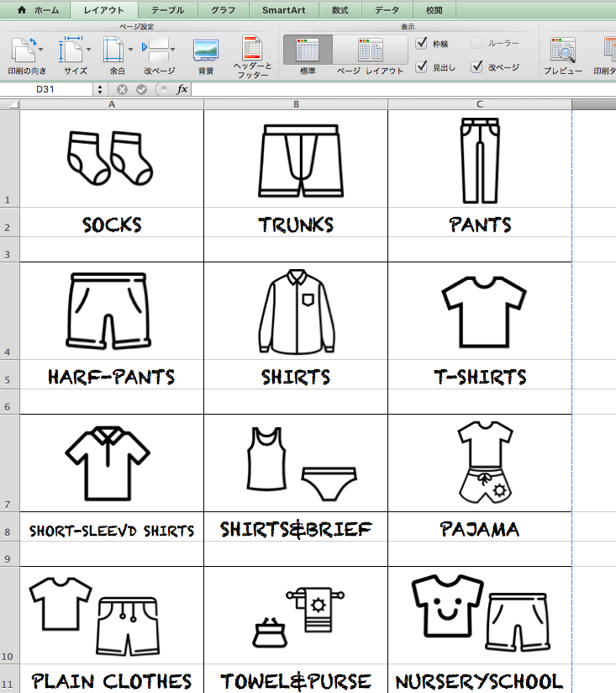Select the pants picture in column C
616x693 pixels.
pos(480,161)
